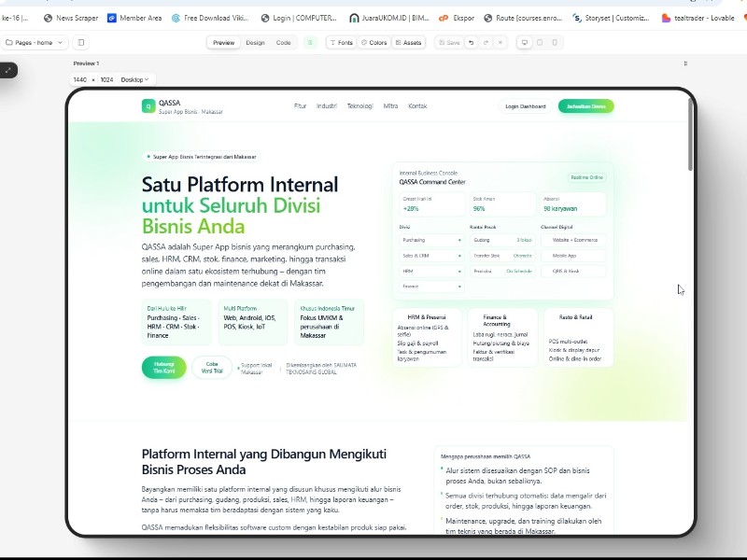
Task: Click the expand arrows icon at left edge
Action: [7, 70]
